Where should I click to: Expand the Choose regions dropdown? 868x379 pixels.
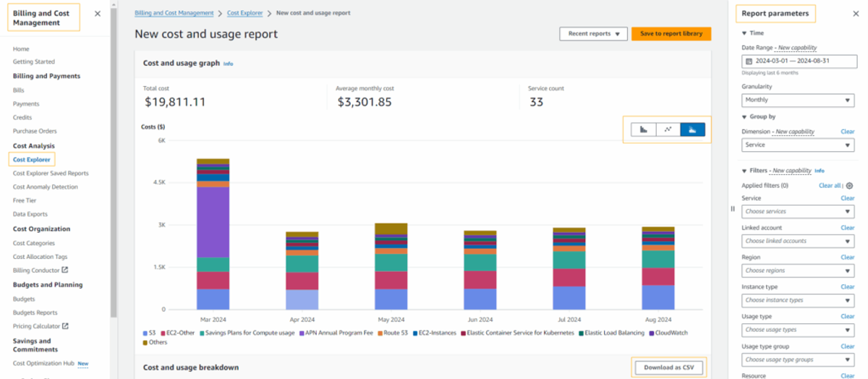pos(798,271)
